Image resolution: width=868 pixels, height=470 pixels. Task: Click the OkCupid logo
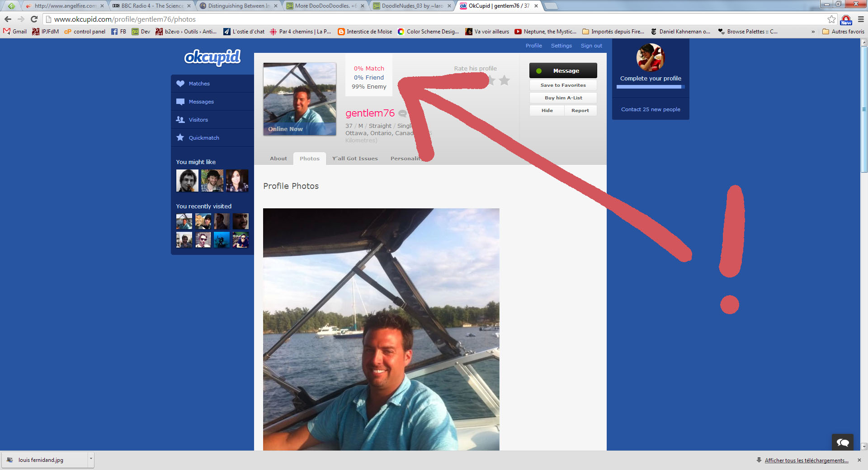pyautogui.click(x=212, y=57)
